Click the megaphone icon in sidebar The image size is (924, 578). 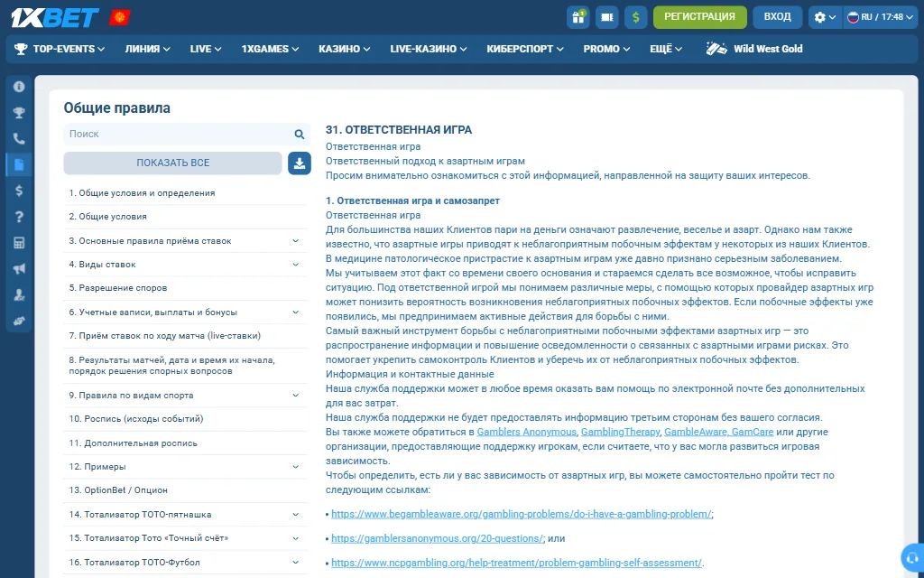[19, 269]
